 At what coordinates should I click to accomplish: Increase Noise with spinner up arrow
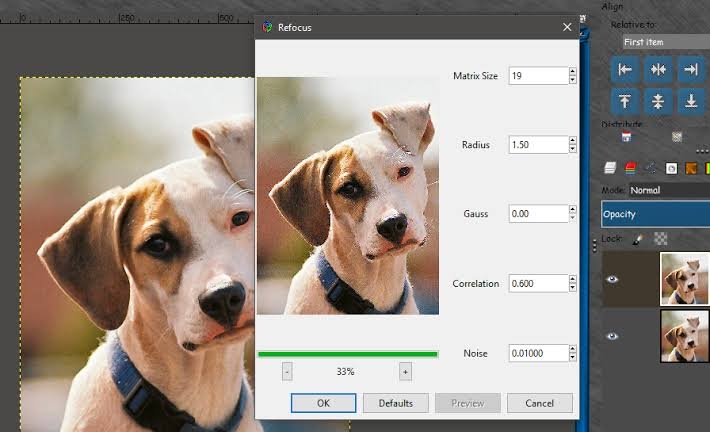pyautogui.click(x=573, y=349)
